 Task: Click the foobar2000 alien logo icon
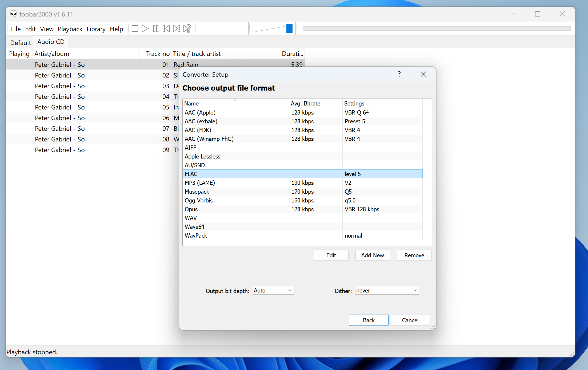[14, 14]
